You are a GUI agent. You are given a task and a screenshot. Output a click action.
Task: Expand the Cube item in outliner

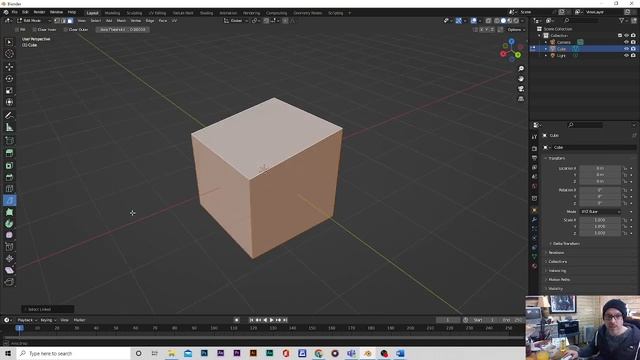[546, 49]
